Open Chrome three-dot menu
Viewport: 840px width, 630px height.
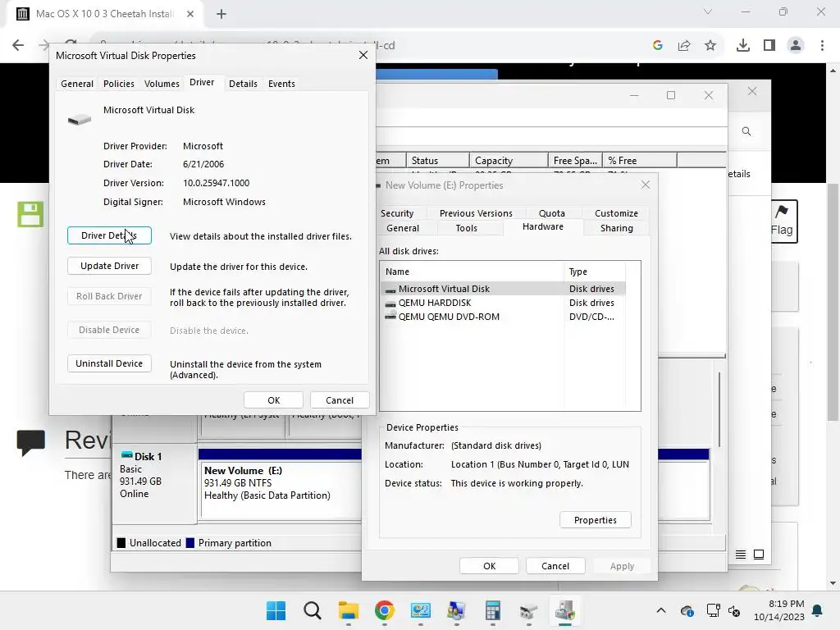822,46
